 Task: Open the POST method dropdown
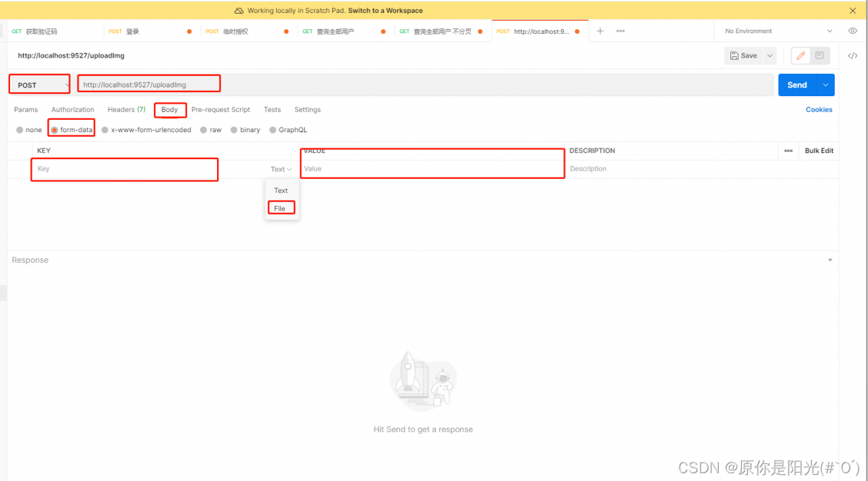39,84
